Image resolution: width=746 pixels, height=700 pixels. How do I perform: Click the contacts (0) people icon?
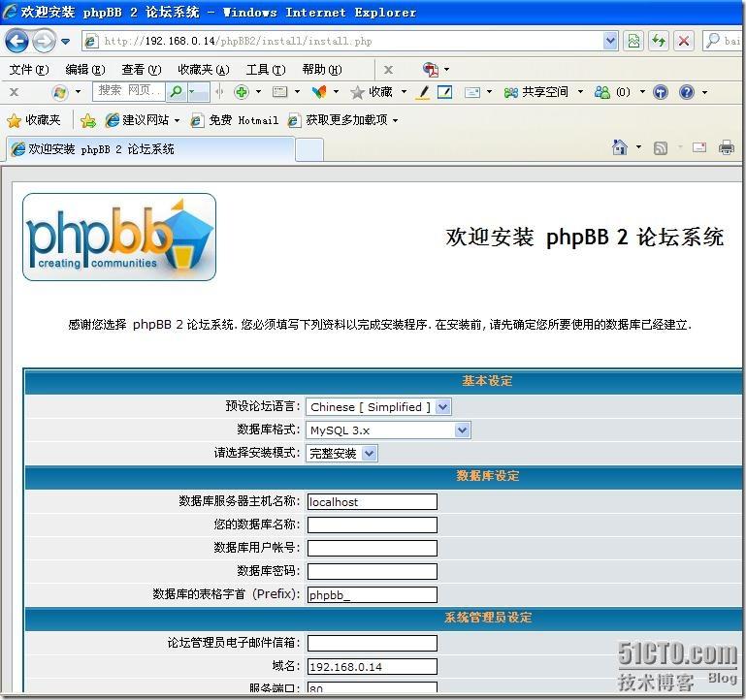[601, 92]
